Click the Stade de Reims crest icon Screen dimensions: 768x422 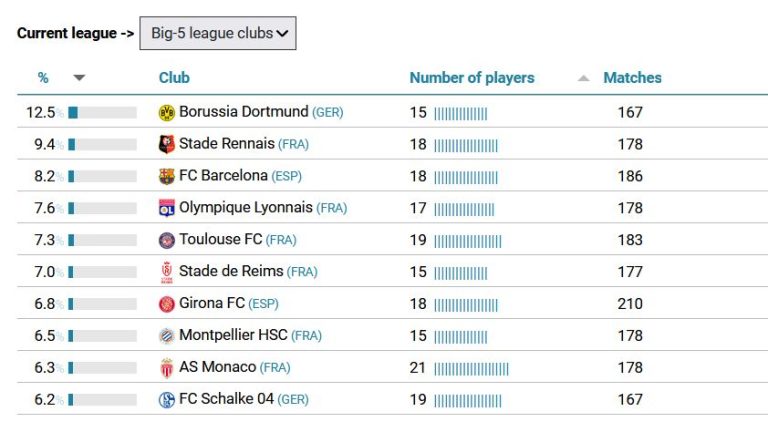[x=167, y=272]
